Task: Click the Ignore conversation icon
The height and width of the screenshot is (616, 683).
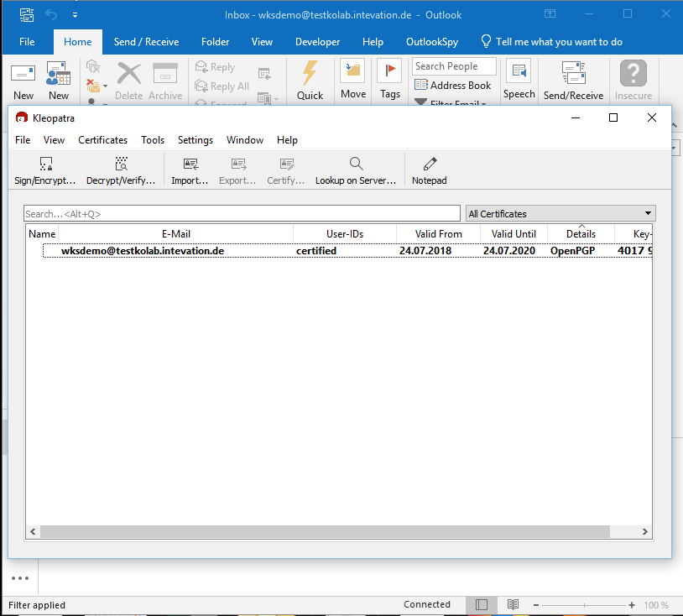Action: click(x=93, y=66)
